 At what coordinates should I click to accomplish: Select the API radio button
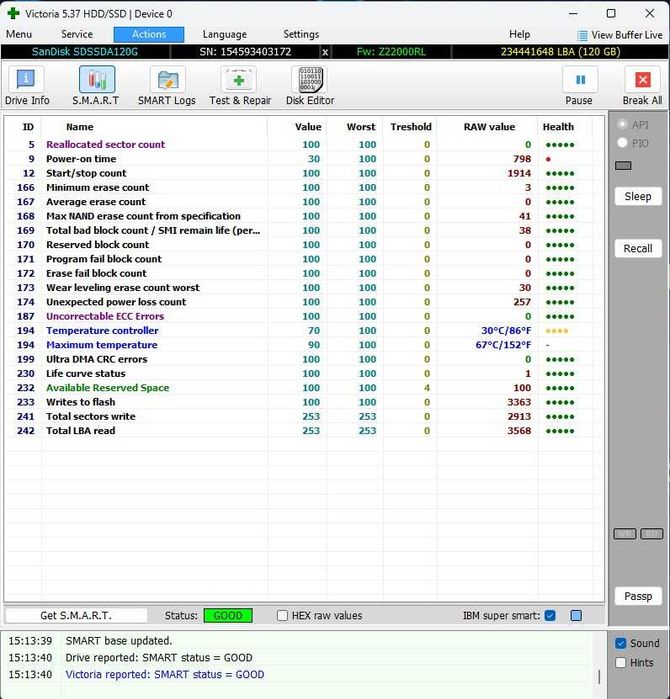point(622,124)
